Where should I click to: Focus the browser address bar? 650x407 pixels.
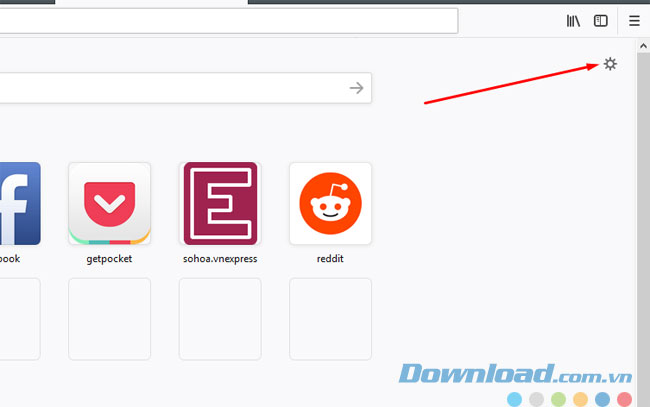click(229, 21)
